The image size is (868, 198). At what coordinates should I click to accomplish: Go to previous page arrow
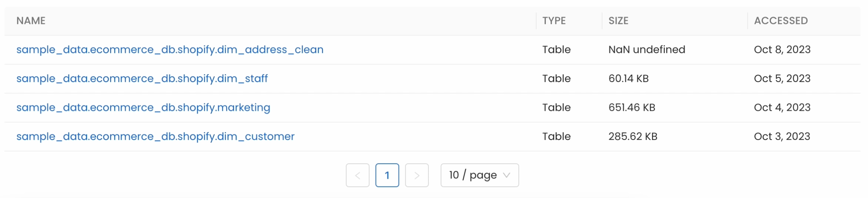click(358, 175)
